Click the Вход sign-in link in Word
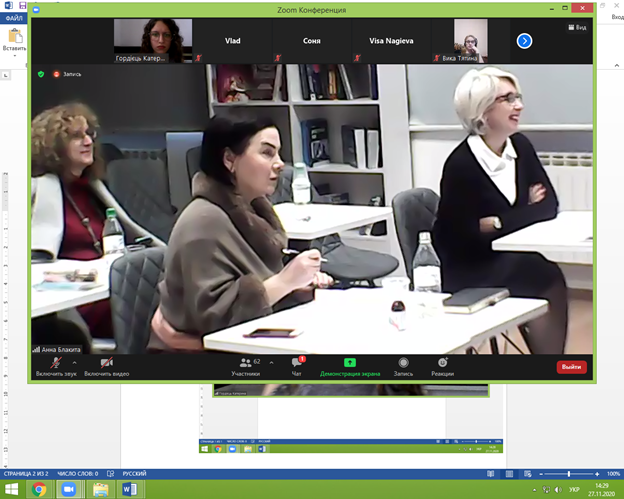The width and height of the screenshot is (624, 499). coord(618,17)
